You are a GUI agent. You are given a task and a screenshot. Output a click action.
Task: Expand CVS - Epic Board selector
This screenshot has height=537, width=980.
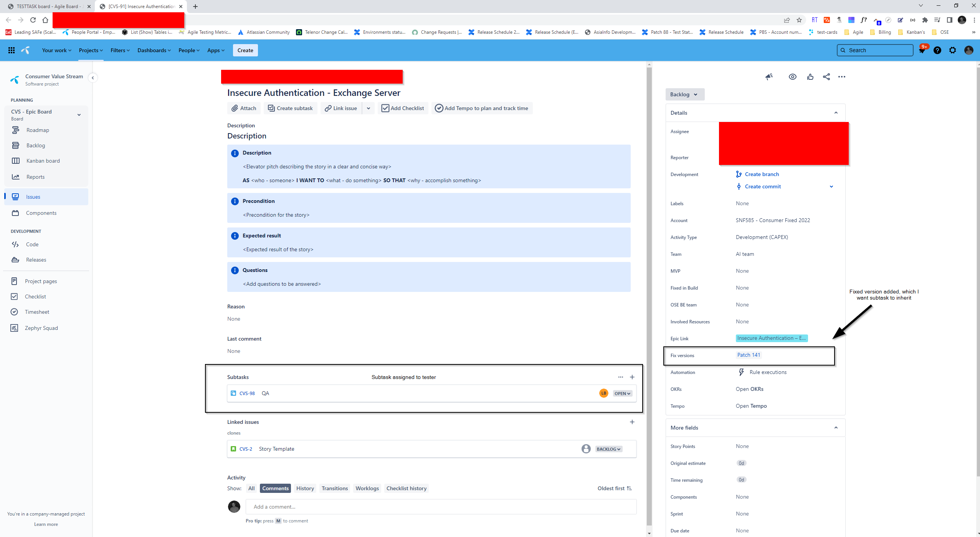[79, 115]
